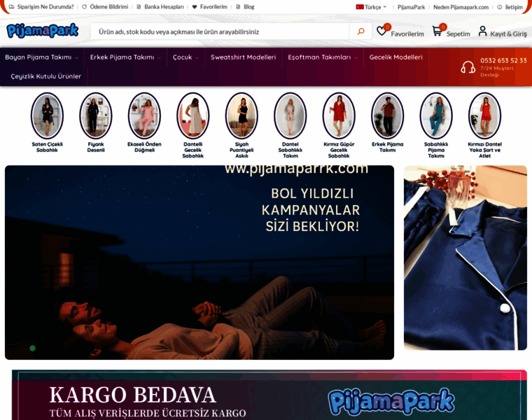Open Sabahlıklı Pijama Takımı thumbnail
This screenshot has height=420, width=532.
[436, 115]
